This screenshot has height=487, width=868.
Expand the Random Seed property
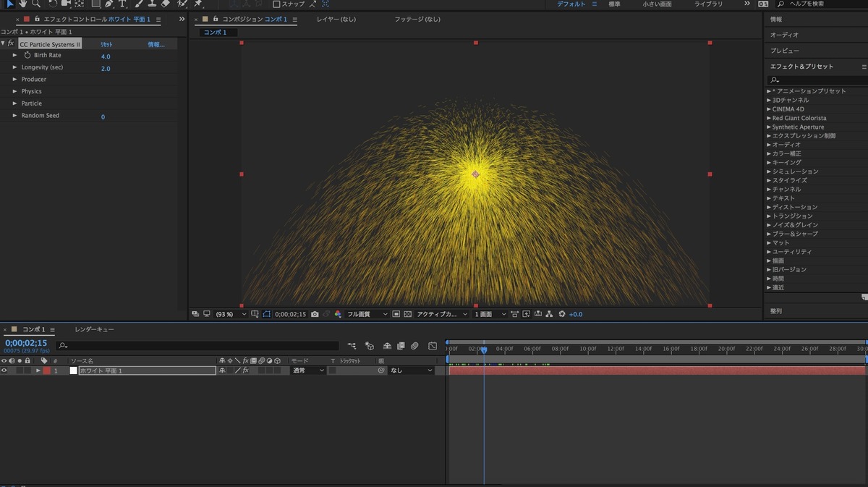(14, 116)
